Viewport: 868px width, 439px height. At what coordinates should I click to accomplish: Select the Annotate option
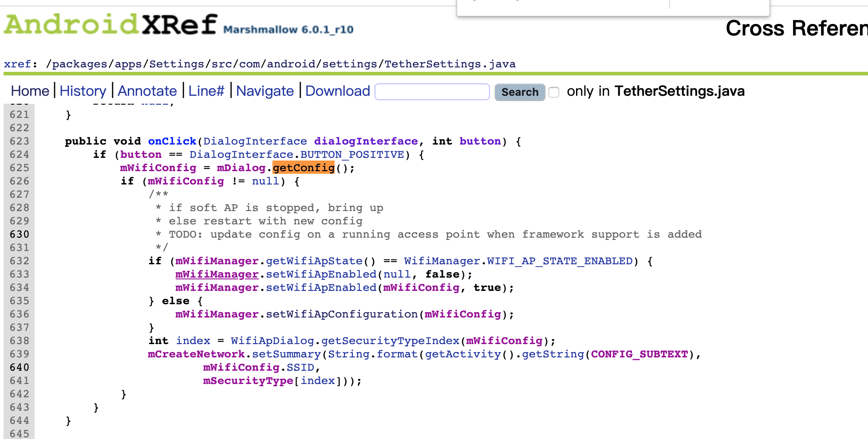[x=147, y=91]
